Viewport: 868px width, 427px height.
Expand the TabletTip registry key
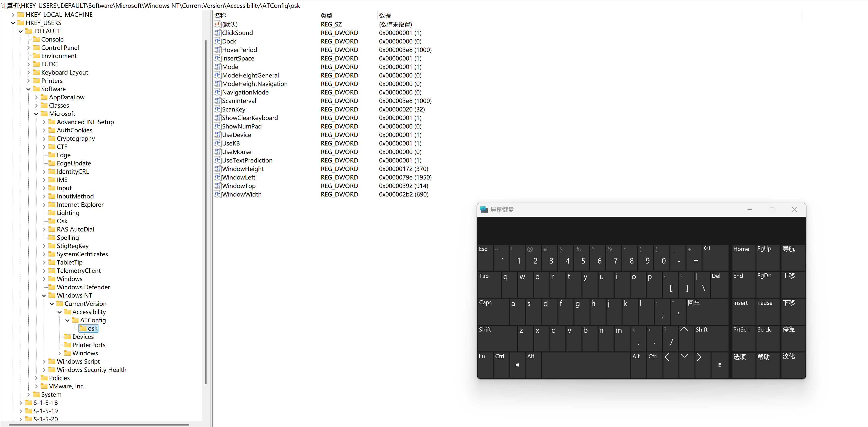44,262
